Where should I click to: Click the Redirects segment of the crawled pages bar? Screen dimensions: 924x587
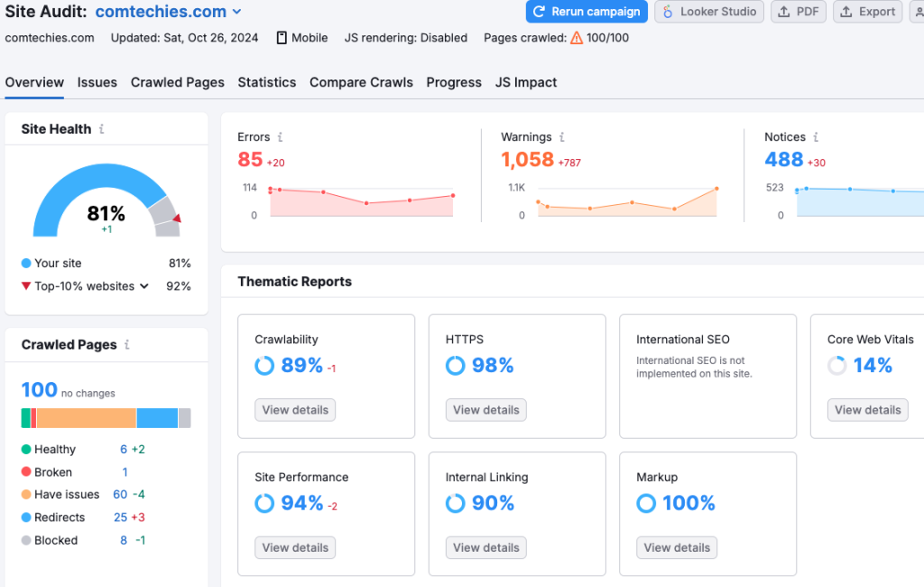(x=157, y=417)
